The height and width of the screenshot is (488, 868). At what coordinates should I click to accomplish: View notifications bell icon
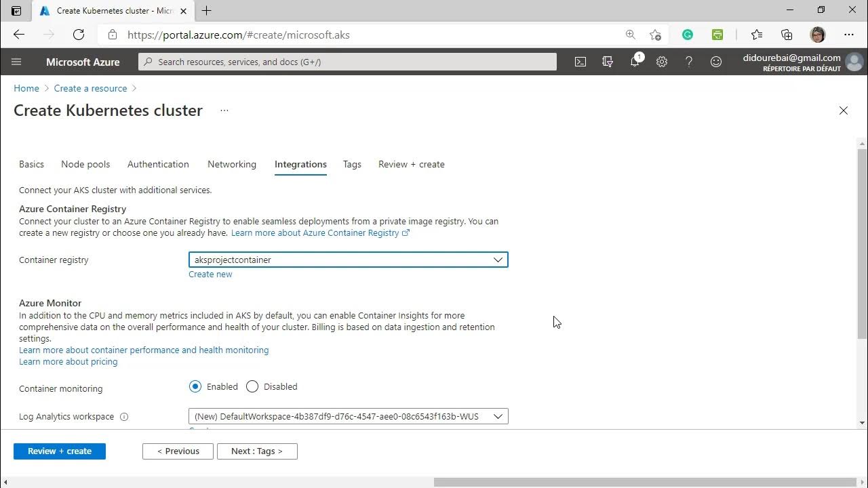pos(635,62)
